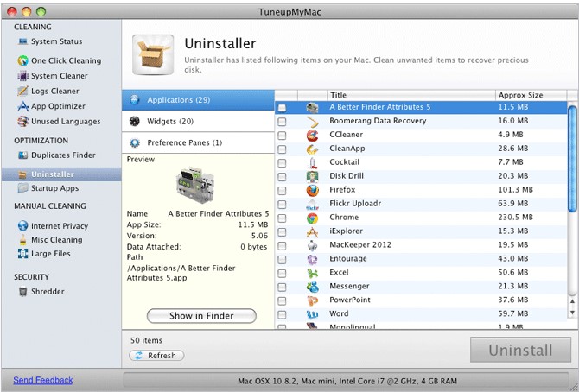Sort list by Approx Size header
Image resolution: width=579 pixels, height=392 pixels.
coord(531,95)
